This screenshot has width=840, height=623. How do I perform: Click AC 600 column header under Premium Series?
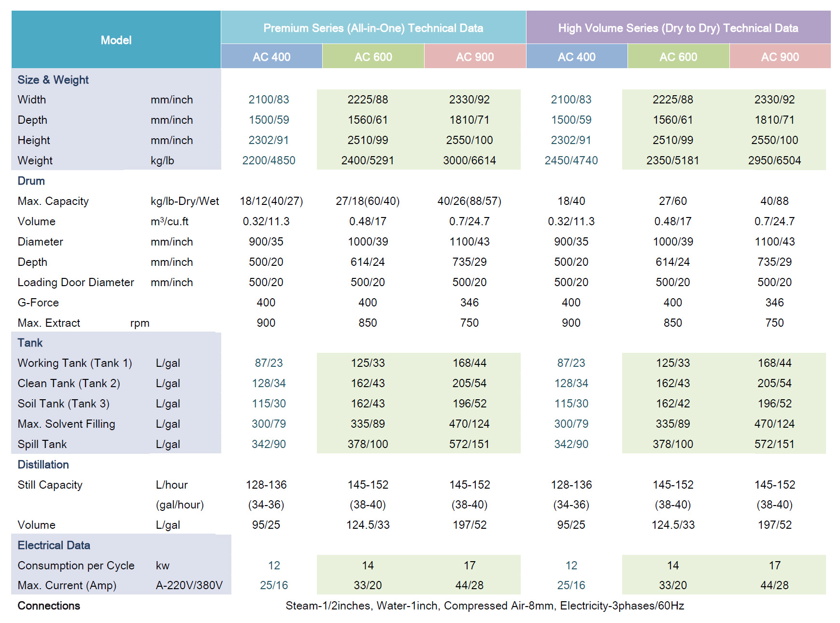click(x=373, y=57)
